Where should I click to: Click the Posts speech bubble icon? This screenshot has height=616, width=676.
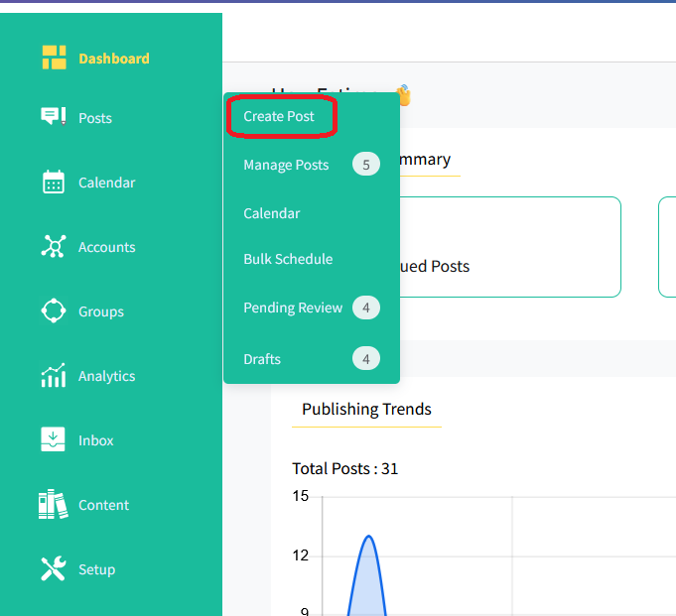pyautogui.click(x=54, y=117)
